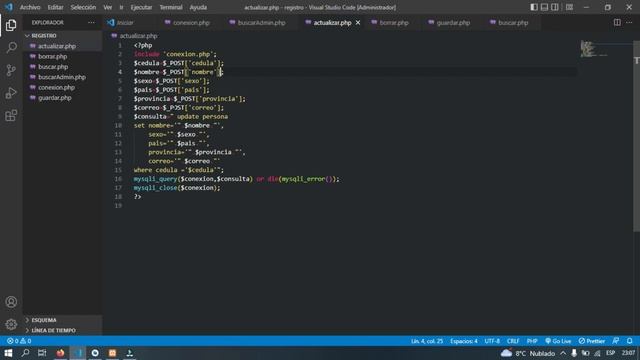Open the Run and Debug view

tap(11, 93)
